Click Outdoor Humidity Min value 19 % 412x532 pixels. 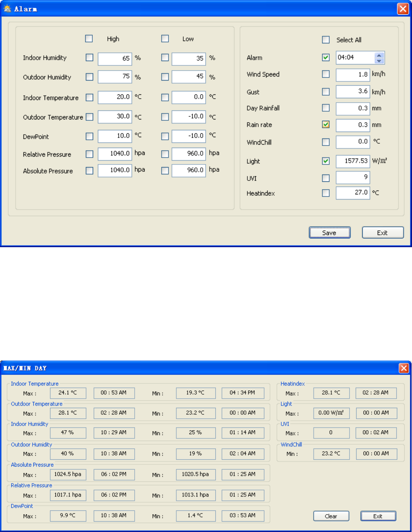click(x=196, y=454)
